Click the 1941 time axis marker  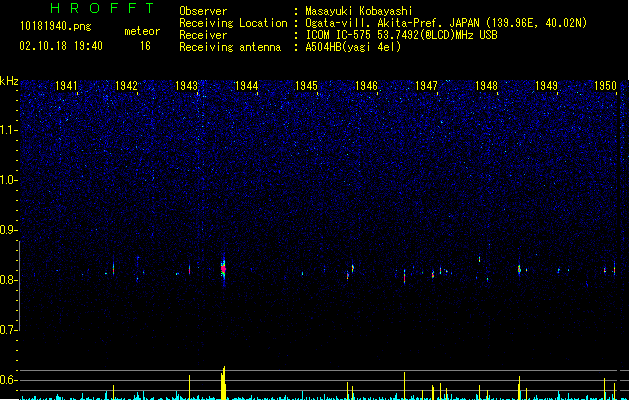click(66, 86)
